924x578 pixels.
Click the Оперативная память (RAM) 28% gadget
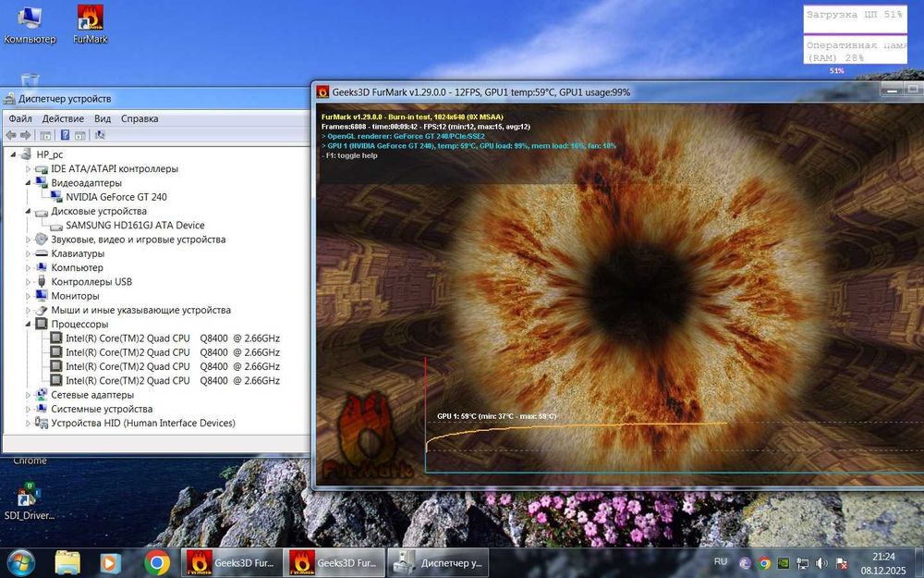click(x=856, y=50)
